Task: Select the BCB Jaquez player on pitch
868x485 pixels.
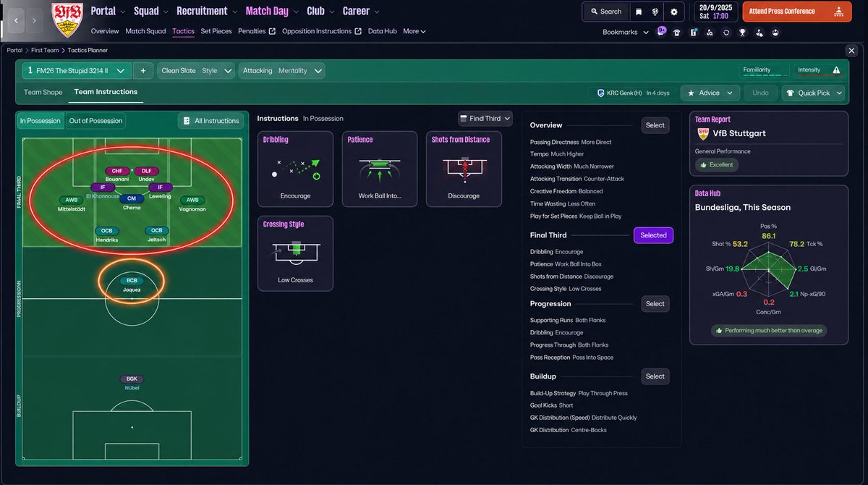Action: [132, 284]
